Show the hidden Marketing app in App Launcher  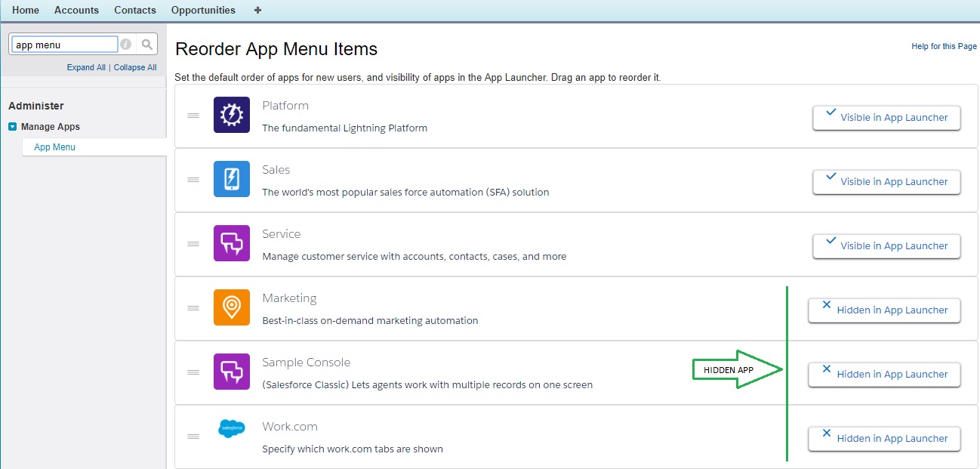point(883,310)
